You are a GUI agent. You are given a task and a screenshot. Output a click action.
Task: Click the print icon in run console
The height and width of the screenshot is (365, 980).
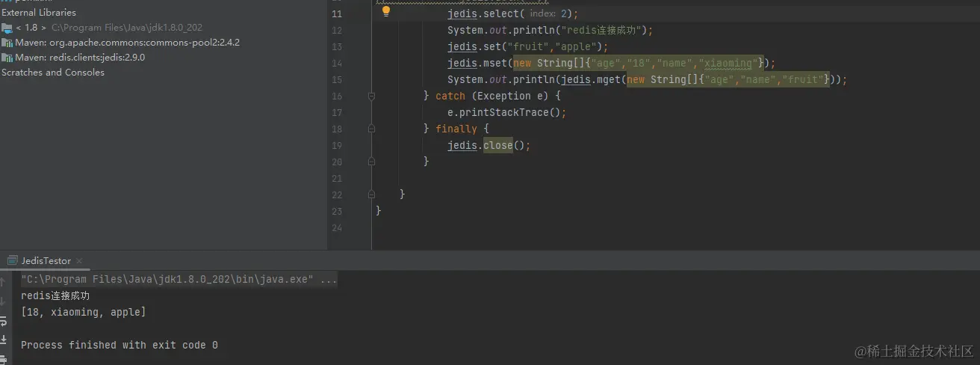tap(3, 358)
